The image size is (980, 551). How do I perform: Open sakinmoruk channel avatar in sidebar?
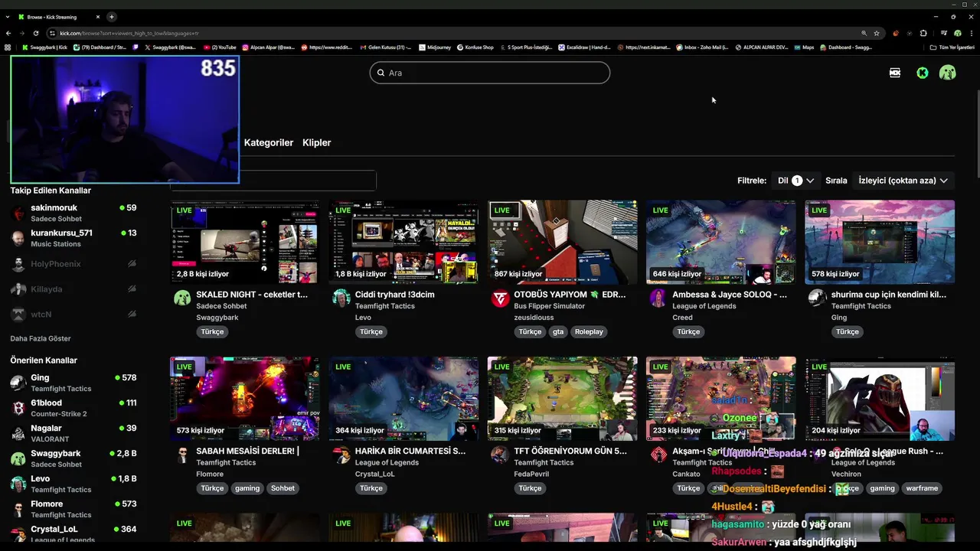click(18, 214)
